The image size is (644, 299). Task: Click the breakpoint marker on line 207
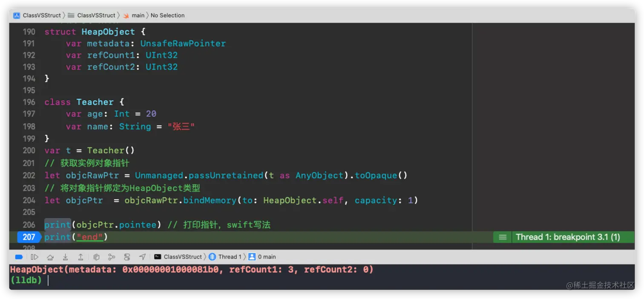pyautogui.click(x=29, y=237)
